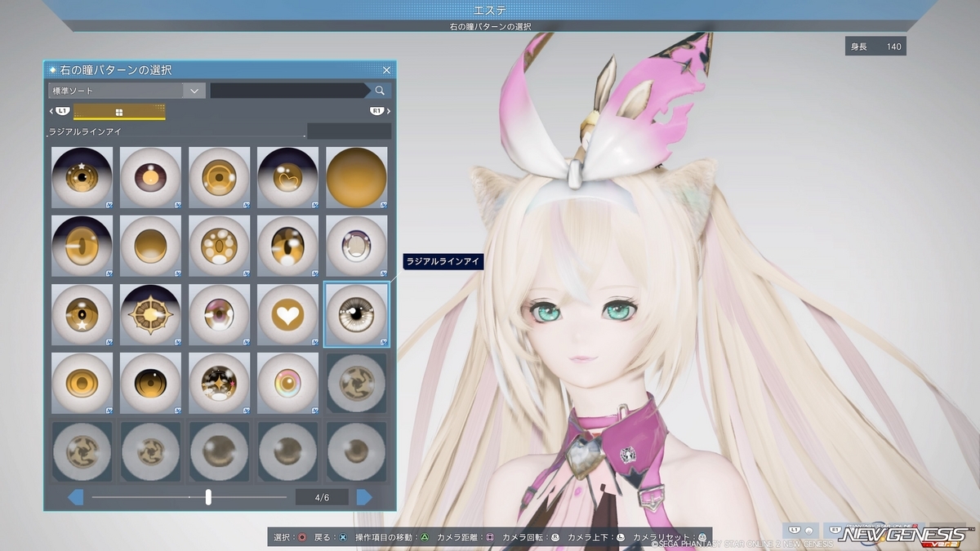Close the 右の瞳パターンの選択 window
This screenshot has width=980, height=551.
[x=387, y=70]
